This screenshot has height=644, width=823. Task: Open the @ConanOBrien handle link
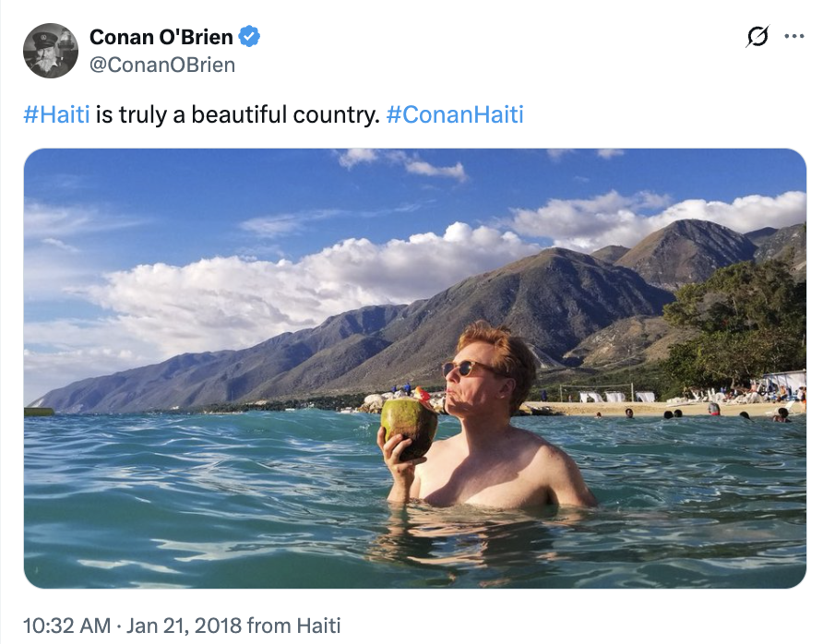[162, 65]
